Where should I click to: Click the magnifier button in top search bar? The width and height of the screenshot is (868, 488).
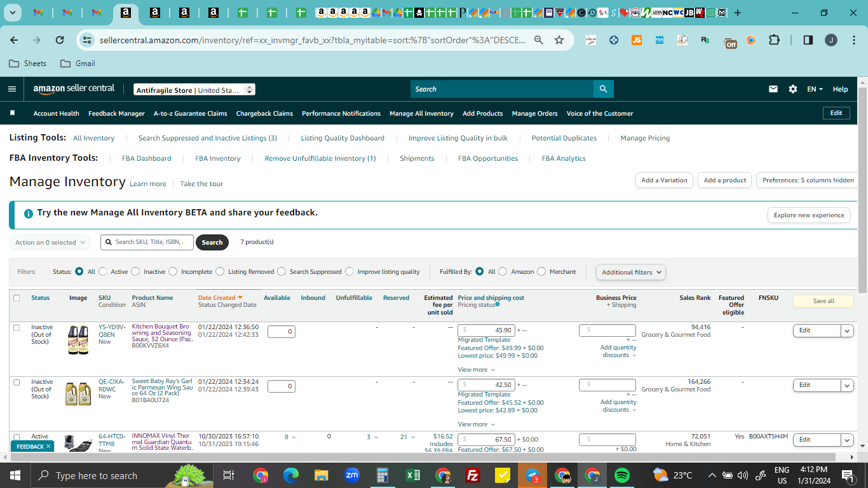pyautogui.click(x=603, y=89)
